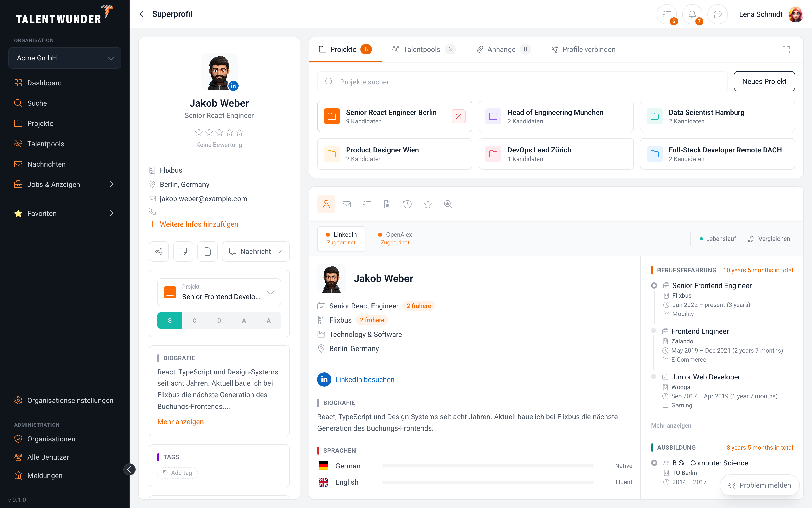Click the Projekte suchen search field

coord(522,82)
